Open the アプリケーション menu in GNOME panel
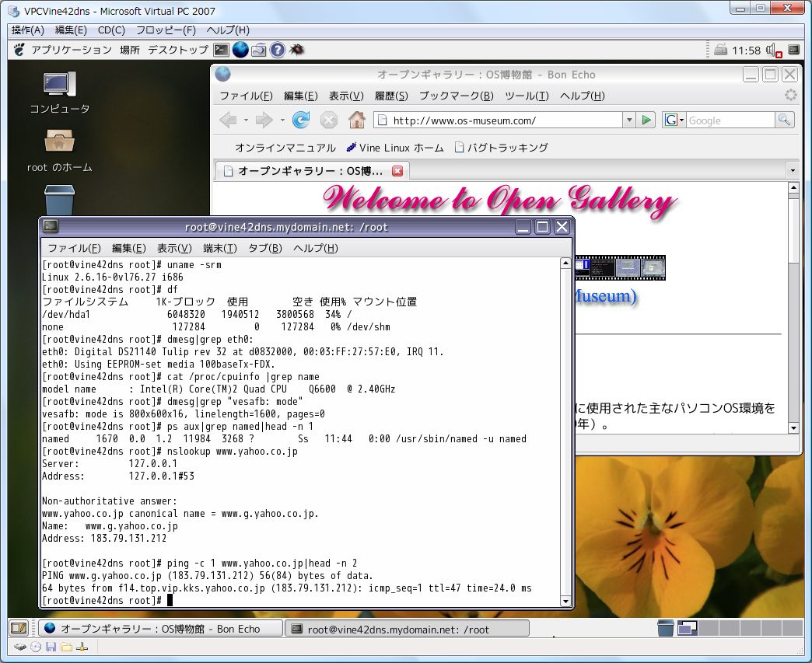 point(72,50)
